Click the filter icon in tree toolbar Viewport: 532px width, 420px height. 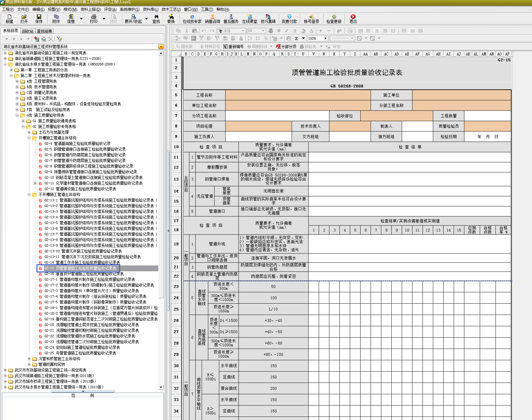click(x=59, y=39)
